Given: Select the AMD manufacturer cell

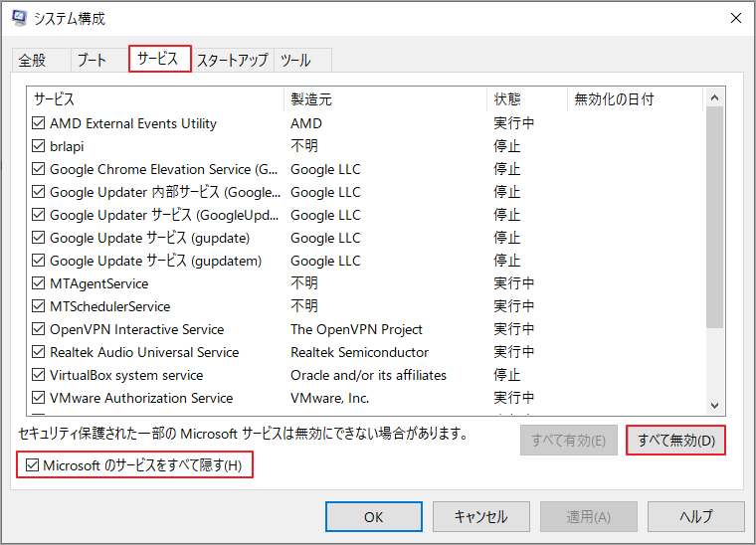Looking at the screenshot, I should point(306,123).
